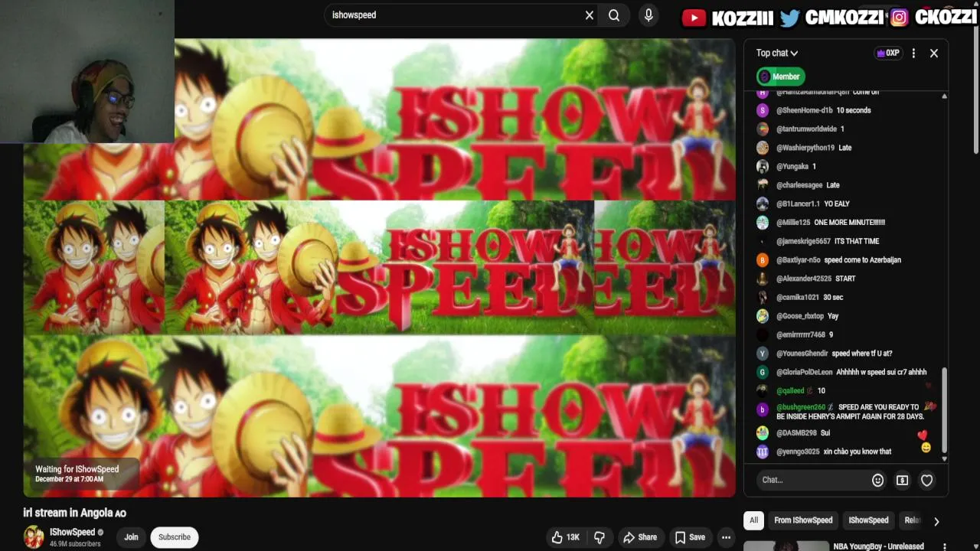Click username @DASMB298 in chat

point(796,433)
